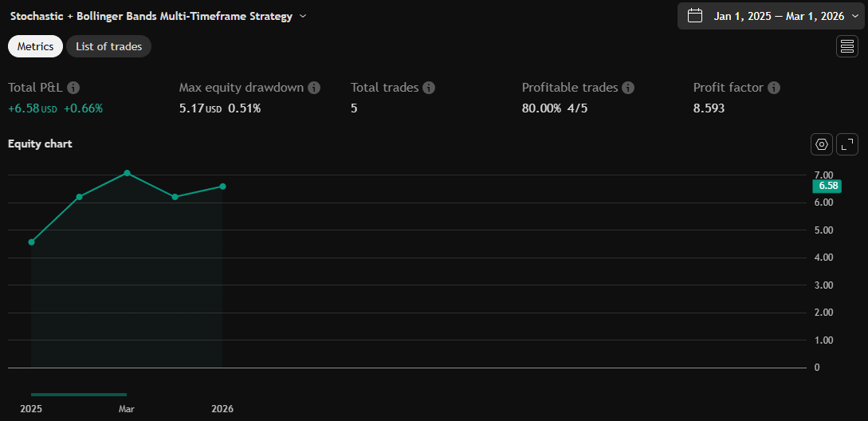Open equity chart settings hexagon icon
868x421 pixels.
[x=822, y=144]
